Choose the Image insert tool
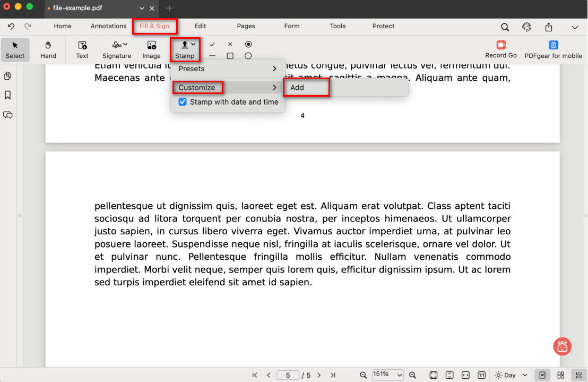This screenshot has height=382, width=588. tap(151, 49)
